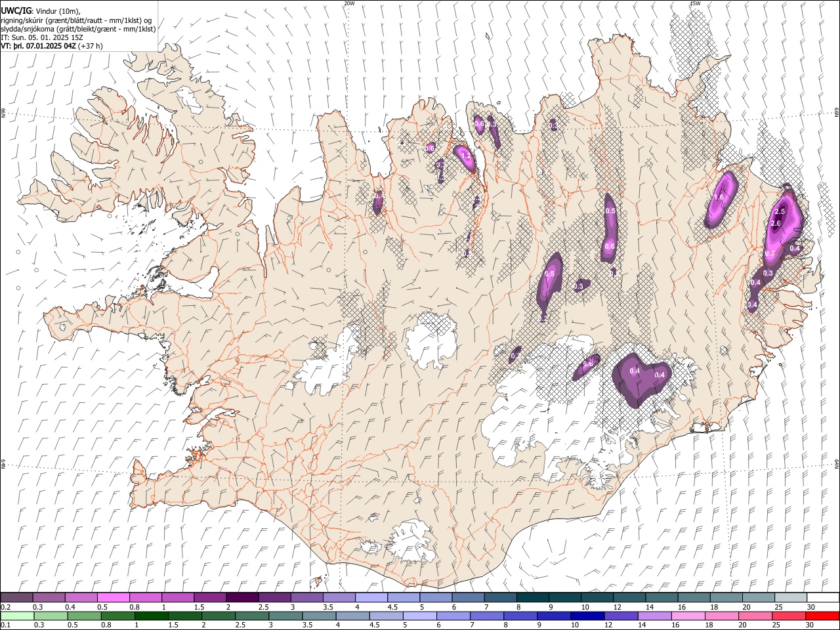Pick white upper swatch right of 30

[823, 598]
